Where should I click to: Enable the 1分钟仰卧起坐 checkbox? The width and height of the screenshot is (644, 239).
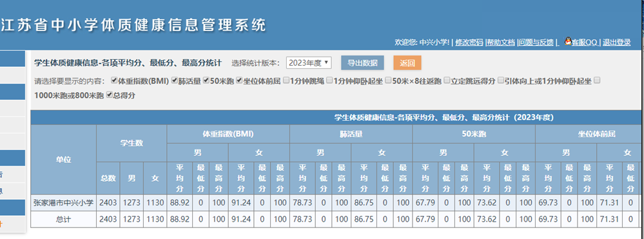(329, 81)
